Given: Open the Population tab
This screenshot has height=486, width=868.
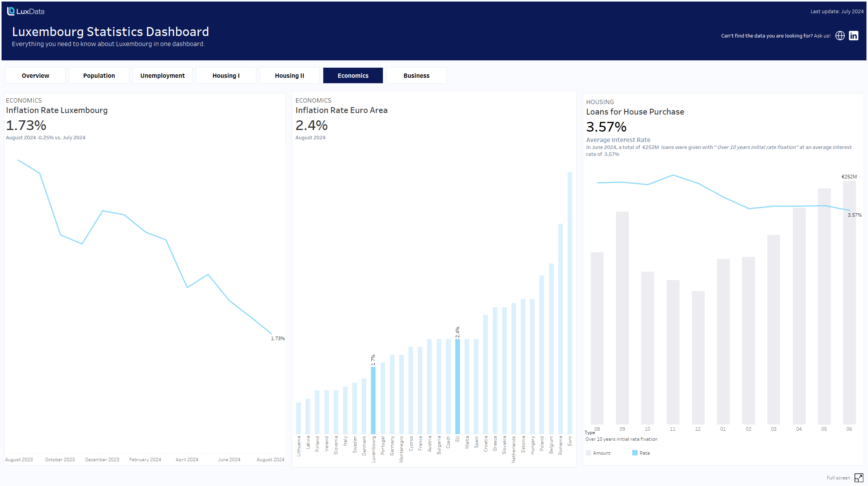Looking at the screenshot, I should tap(99, 75).
